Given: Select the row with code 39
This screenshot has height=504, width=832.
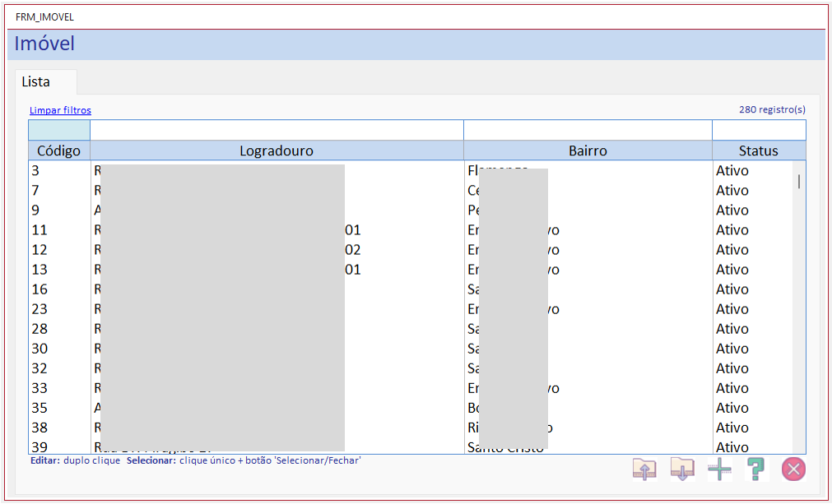Looking at the screenshot, I should (x=411, y=446).
